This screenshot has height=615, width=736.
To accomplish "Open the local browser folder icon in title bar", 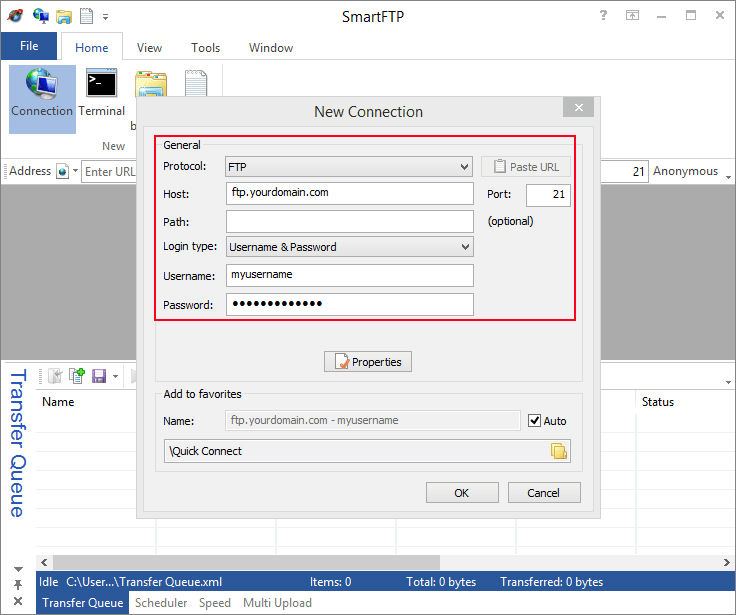I will 64,16.
